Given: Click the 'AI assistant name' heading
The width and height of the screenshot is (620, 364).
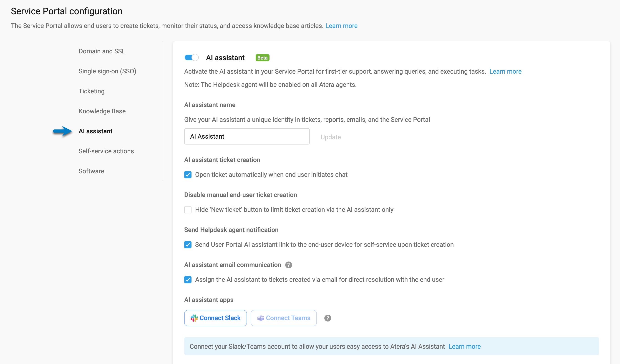Looking at the screenshot, I should click(x=210, y=105).
